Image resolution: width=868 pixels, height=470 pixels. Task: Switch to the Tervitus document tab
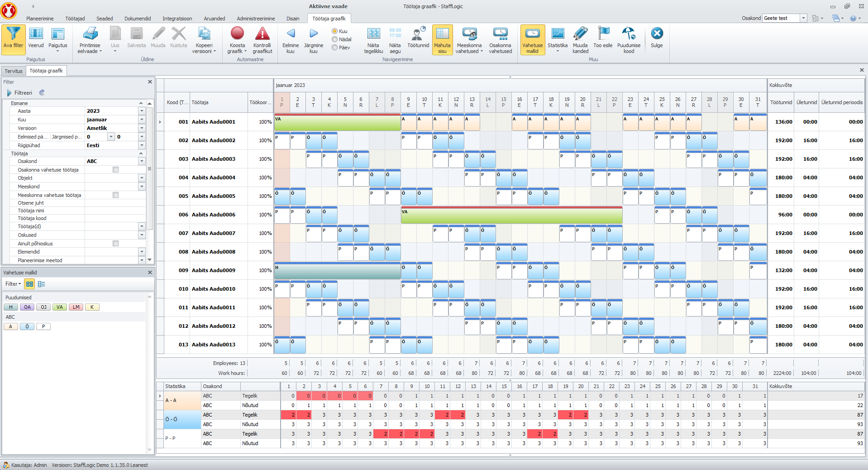coord(14,71)
